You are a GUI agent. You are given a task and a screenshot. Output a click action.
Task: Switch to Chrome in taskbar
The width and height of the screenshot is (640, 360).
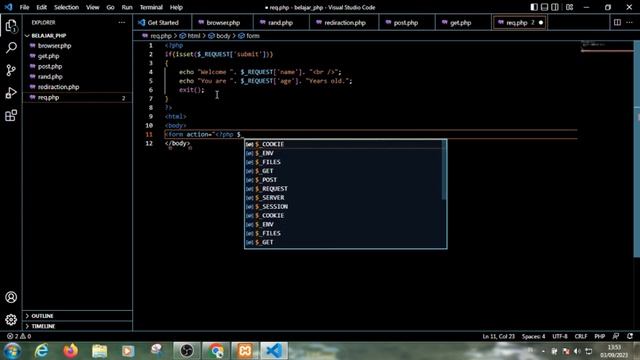pos(216,351)
